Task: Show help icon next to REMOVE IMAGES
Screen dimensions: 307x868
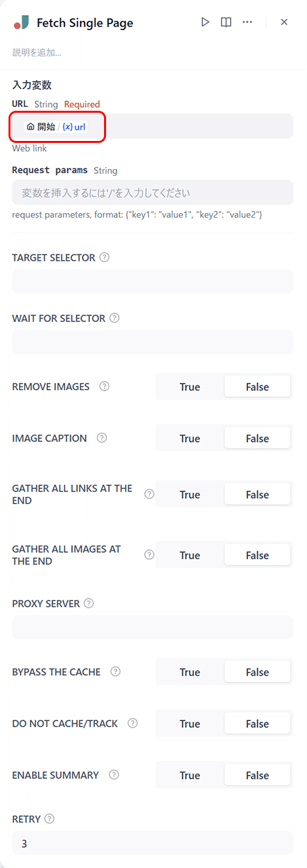Action: 104,386
